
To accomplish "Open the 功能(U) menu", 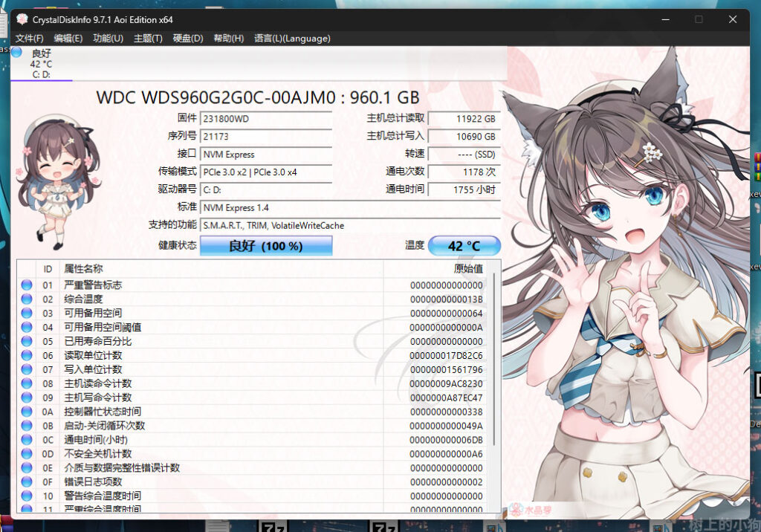I will (x=108, y=39).
